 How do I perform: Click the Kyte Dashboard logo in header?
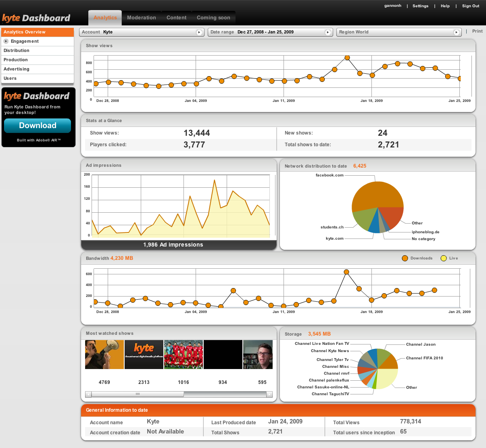pyautogui.click(x=36, y=18)
